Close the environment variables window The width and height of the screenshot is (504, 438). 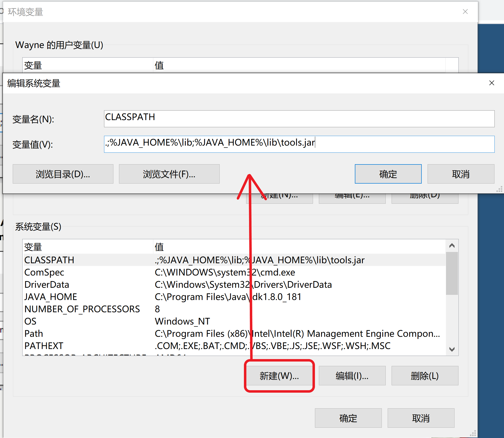(465, 12)
